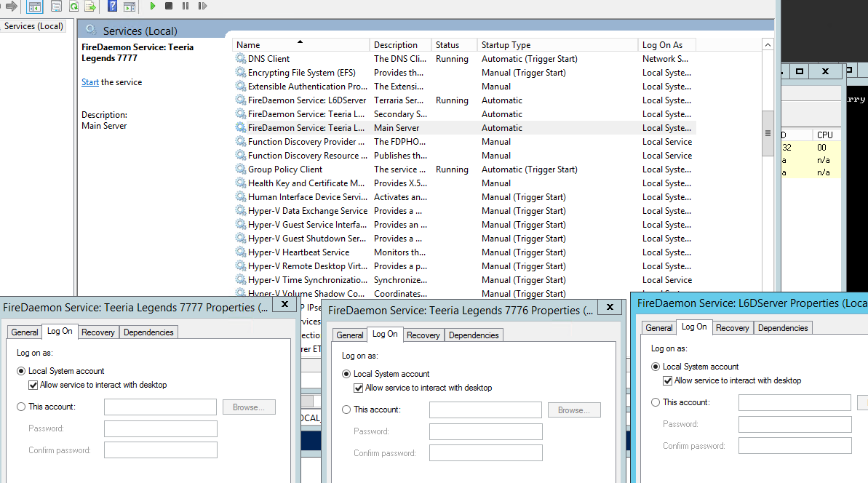Image resolution: width=868 pixels, height=483 pixels.
Task: Enable 'Allow service to interact with desktop' for Teeria Legends 7777
Action: point(33,386)
